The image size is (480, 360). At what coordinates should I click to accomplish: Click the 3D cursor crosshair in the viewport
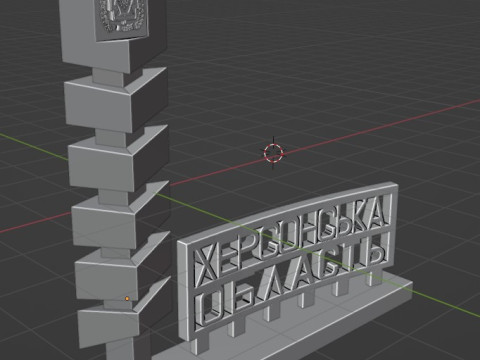coord(273,153)
